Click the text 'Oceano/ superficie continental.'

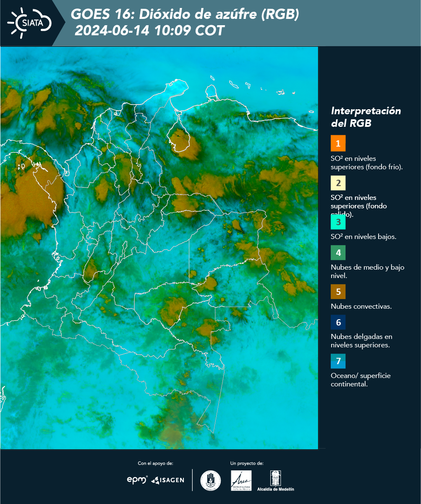(x=361, y=380)
